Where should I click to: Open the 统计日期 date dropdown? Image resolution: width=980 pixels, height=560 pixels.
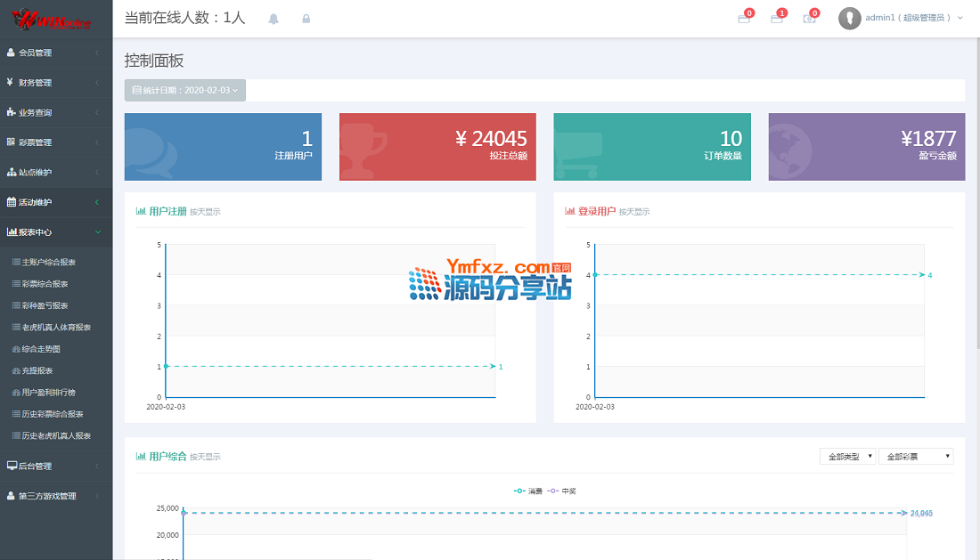tap(185, 91)
